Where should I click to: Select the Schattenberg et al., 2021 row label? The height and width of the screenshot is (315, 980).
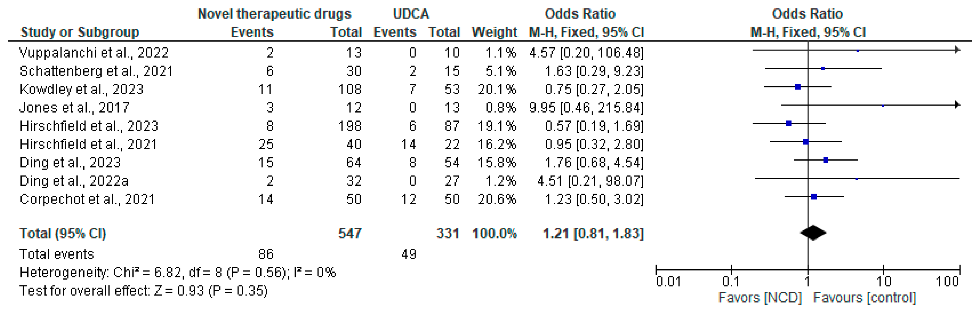96,71
